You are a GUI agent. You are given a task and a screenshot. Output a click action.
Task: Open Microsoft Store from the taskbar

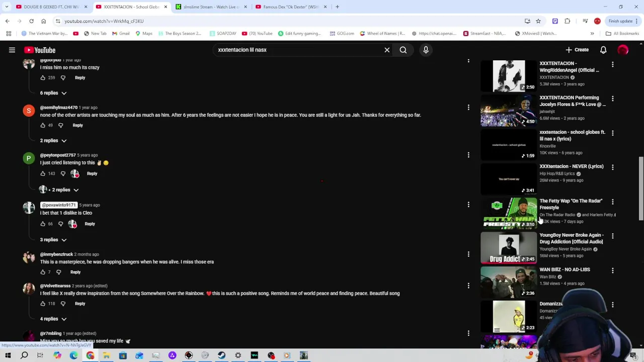pos(123,355)
